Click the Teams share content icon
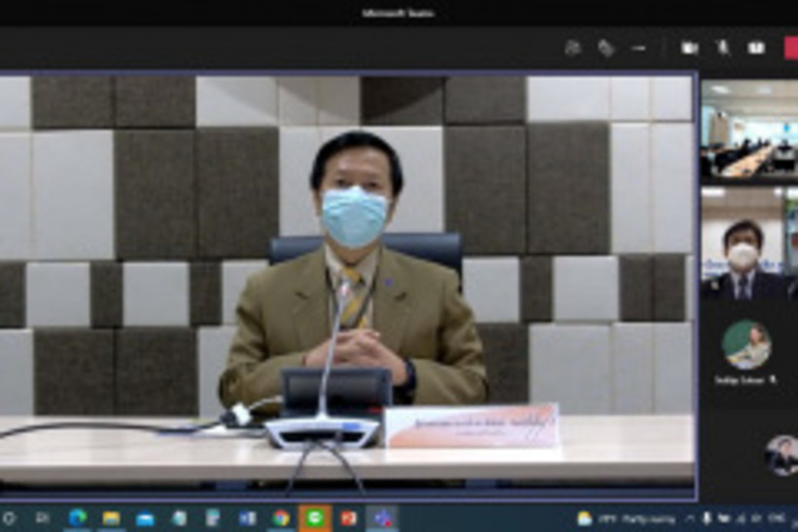798x532 pixels. [756, 48]
